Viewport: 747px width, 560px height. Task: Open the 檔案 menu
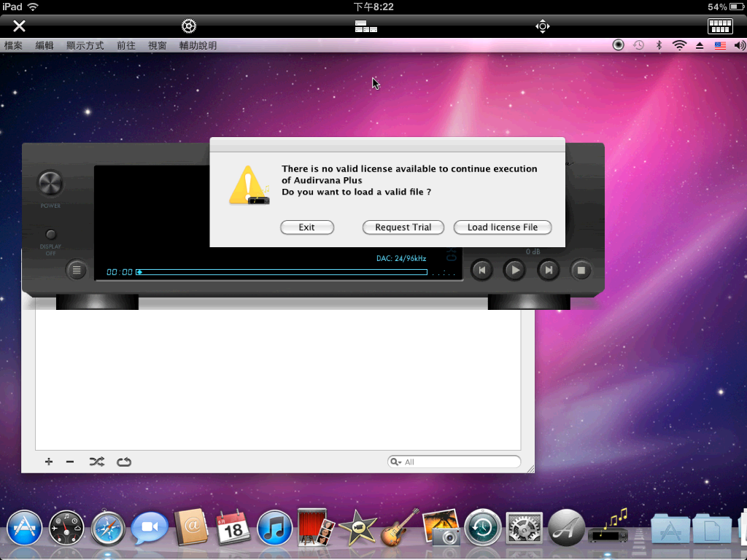(x=13, y=46)
